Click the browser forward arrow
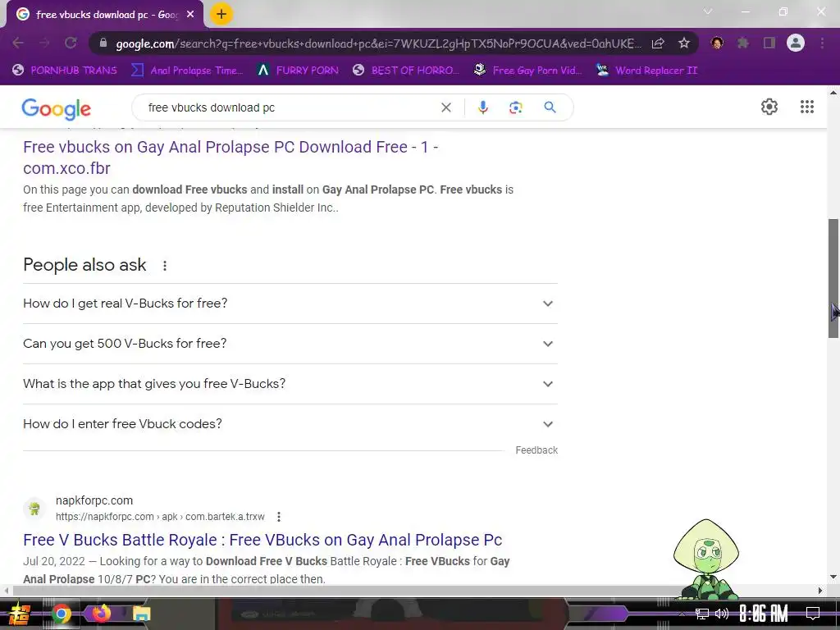The width and height of the screenshot is (840, 630). (44, 43)
